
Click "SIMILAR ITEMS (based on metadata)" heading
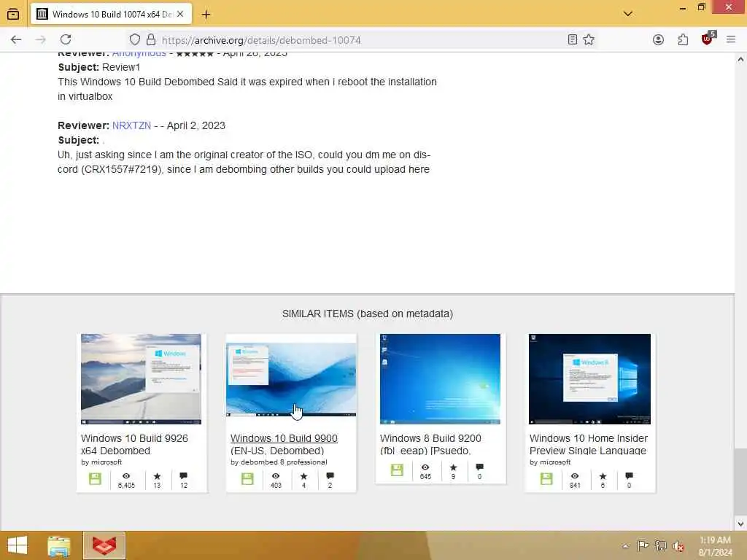[x=368, y=314]
